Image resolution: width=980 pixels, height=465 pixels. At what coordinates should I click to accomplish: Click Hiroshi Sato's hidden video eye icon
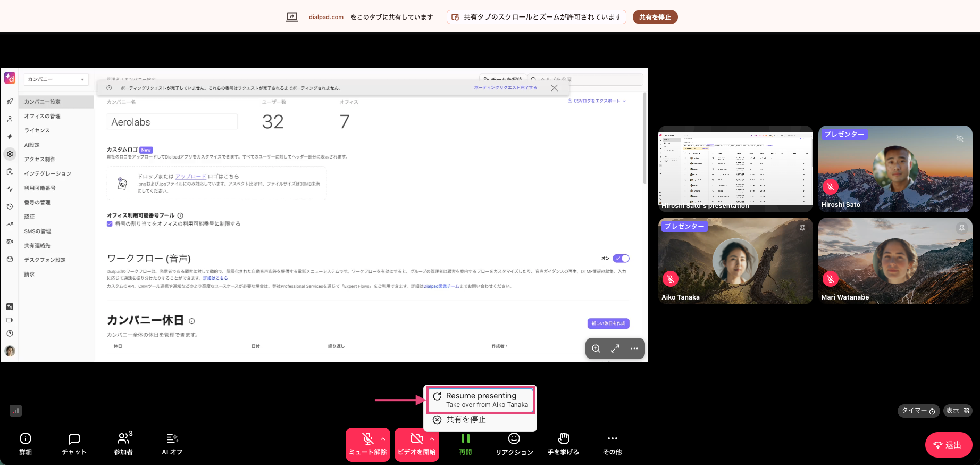960,138
